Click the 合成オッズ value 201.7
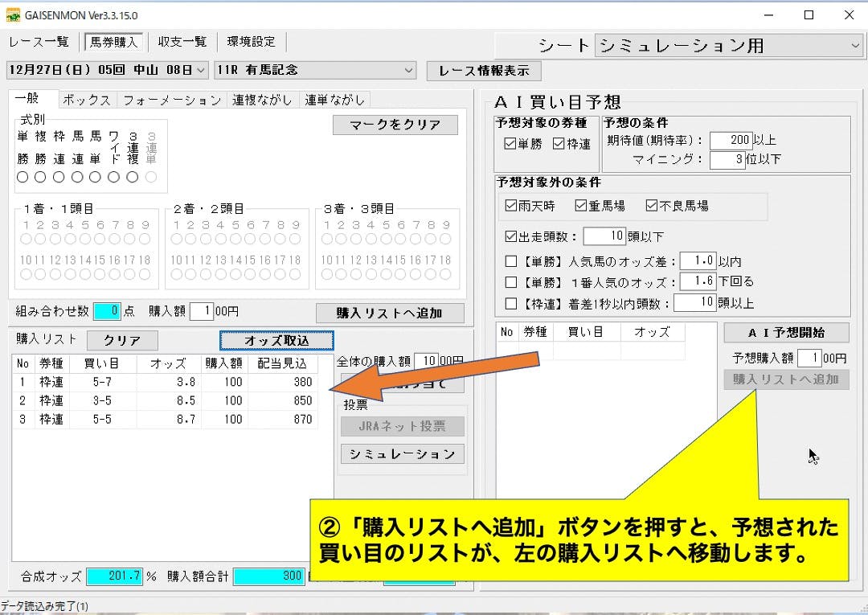The height and width of the screenshot is (615, 868). click(115, 576)
